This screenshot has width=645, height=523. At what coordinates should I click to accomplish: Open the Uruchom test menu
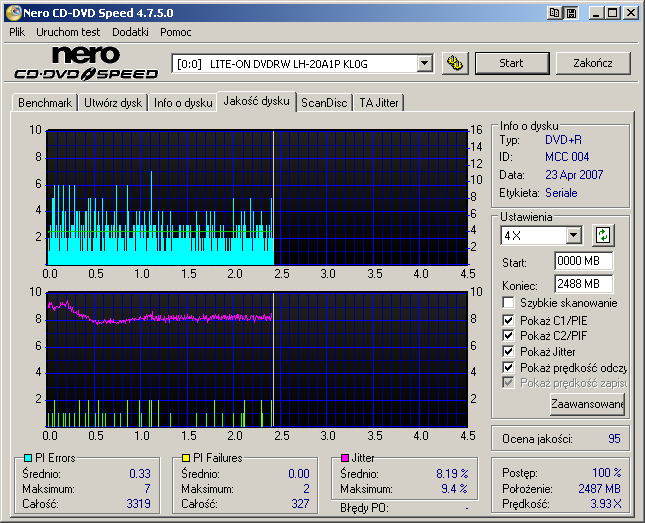point(68,32)
